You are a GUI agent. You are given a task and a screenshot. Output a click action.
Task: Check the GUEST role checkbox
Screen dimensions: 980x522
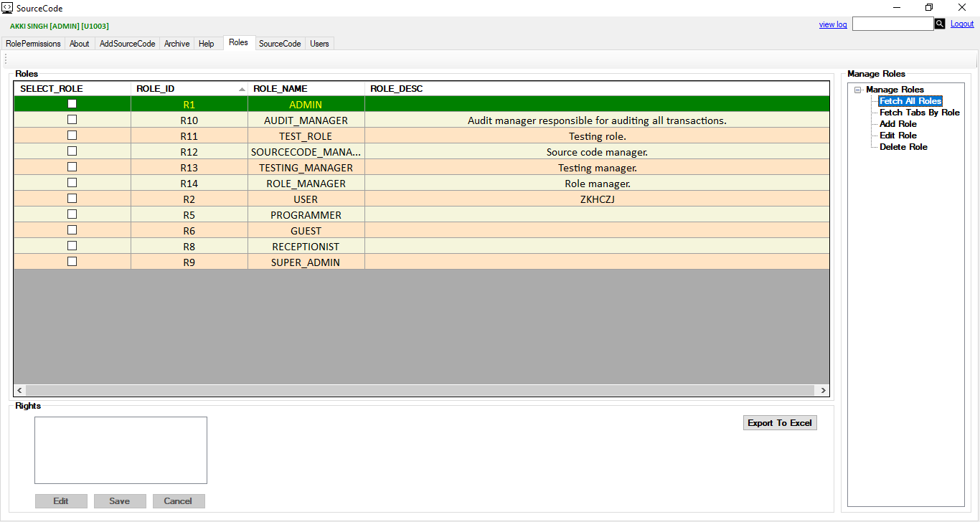tap(72, 230)
